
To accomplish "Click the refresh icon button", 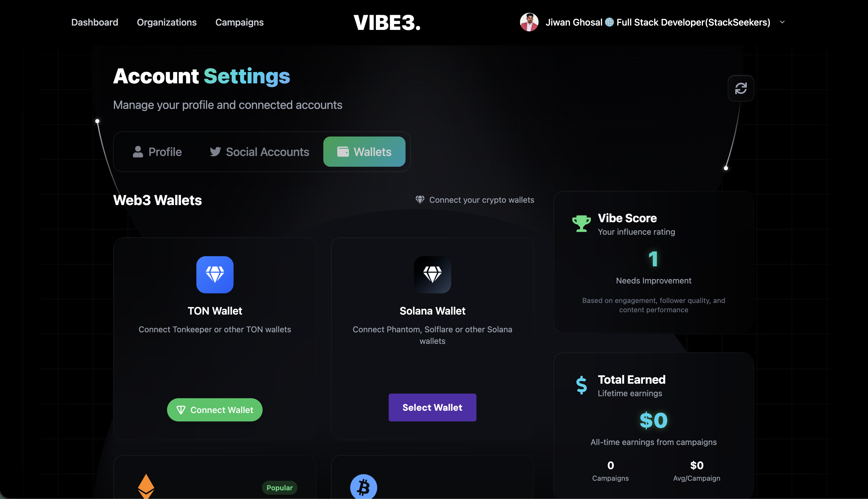I will [x=740, y=88].
